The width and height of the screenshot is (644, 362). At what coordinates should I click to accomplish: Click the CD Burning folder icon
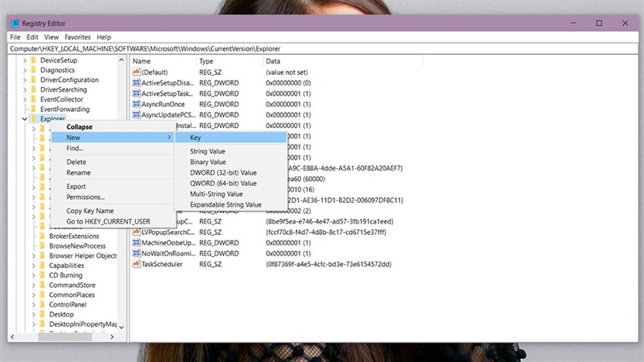pyautogui.click(x=43, y=275)
